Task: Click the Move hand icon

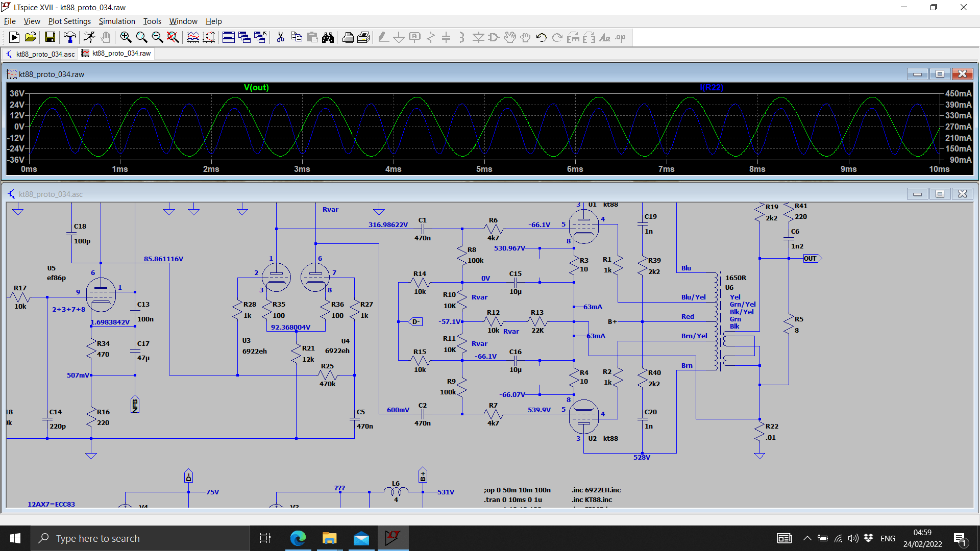Action: [510, 37]
